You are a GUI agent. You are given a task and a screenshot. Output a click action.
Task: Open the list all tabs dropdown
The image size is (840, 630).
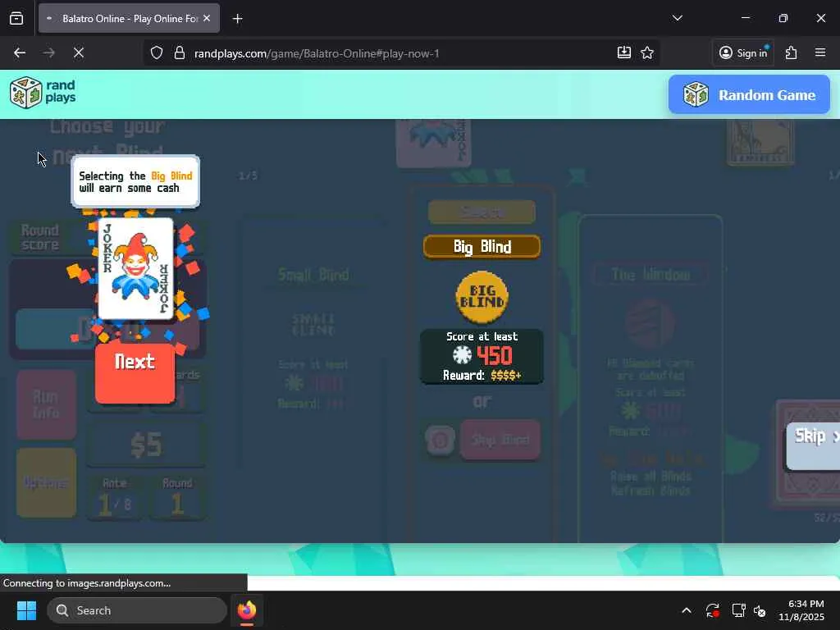[x=677, y=18]
